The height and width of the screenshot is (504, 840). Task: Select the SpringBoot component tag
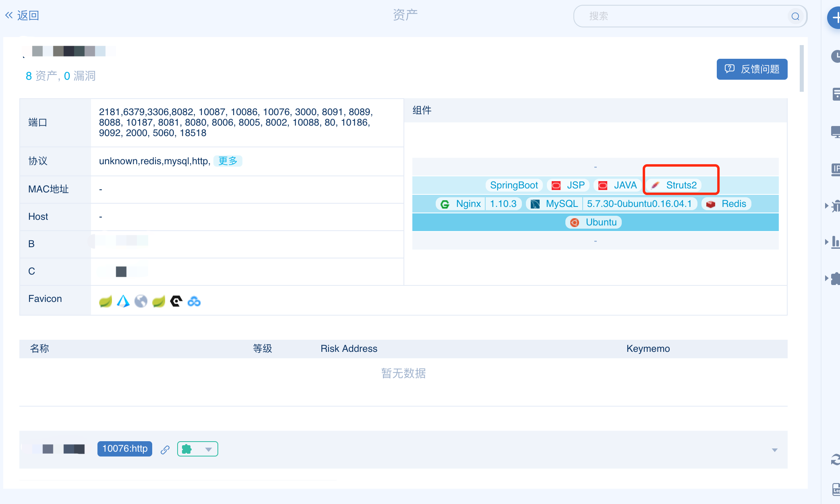tap(514, 185)
